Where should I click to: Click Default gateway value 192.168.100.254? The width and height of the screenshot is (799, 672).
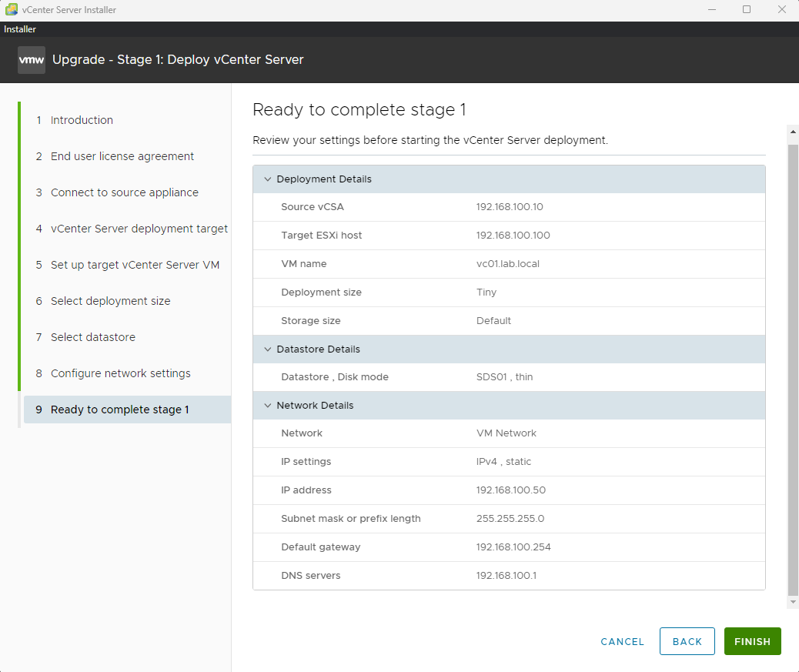513,547
